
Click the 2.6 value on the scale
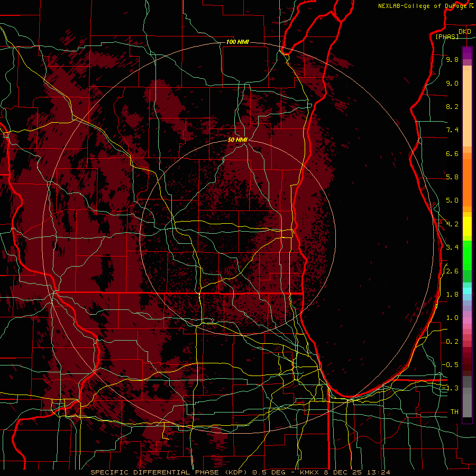[x=452, y=271]
